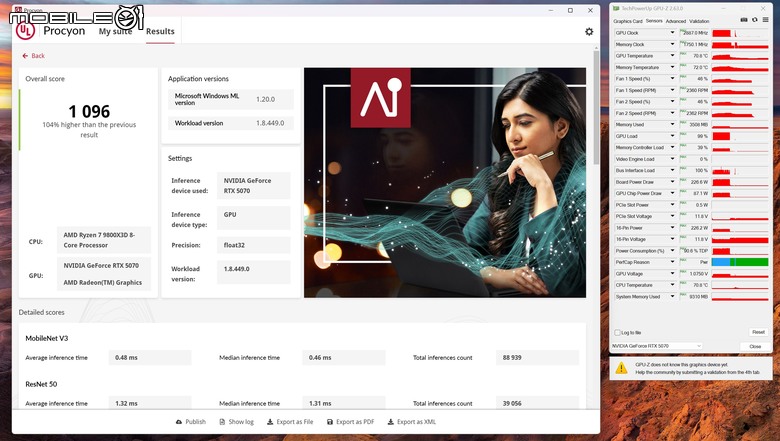Click Show log button
Screen dimensions: 780x441
point(237,422)
